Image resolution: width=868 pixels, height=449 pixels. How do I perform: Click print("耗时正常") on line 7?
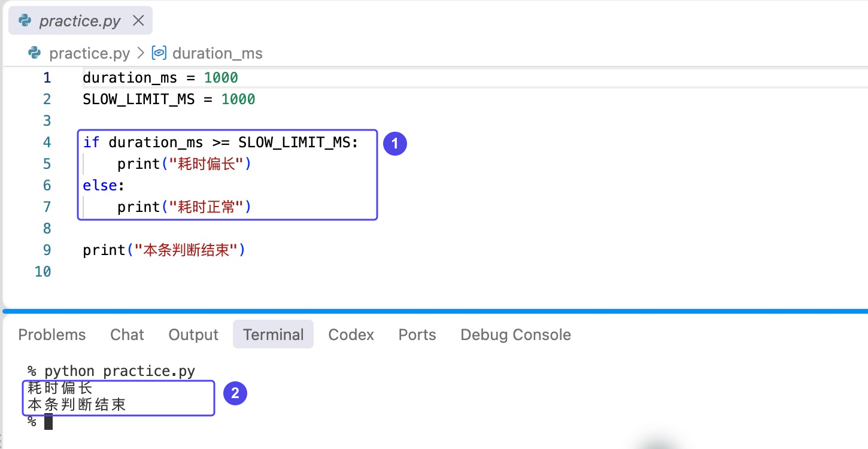tap(184, 207)
